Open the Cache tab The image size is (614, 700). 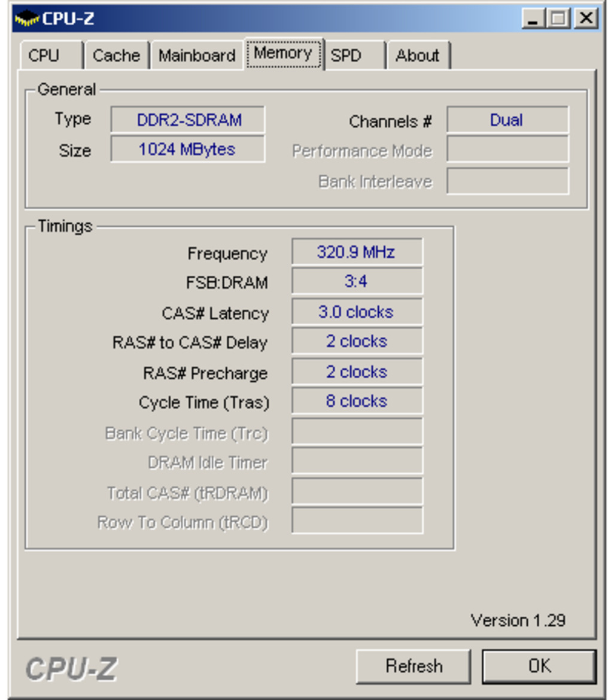click(x=117, y=56)
